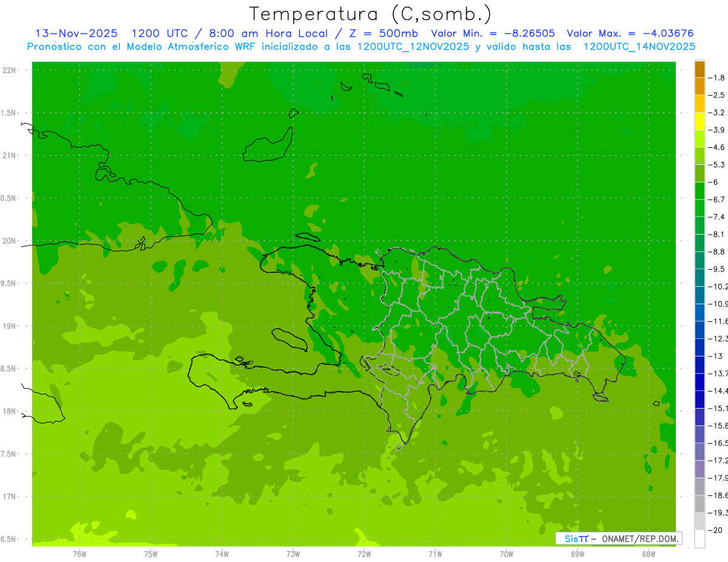Click the '-7.4' color bar label

point(716,217)
